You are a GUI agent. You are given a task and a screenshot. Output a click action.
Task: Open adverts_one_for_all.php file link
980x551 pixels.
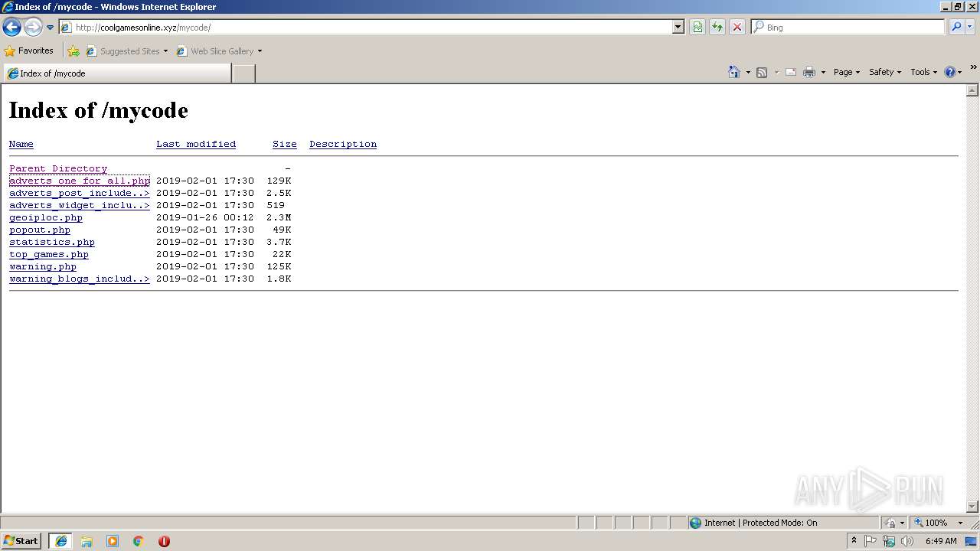point(80,181)
